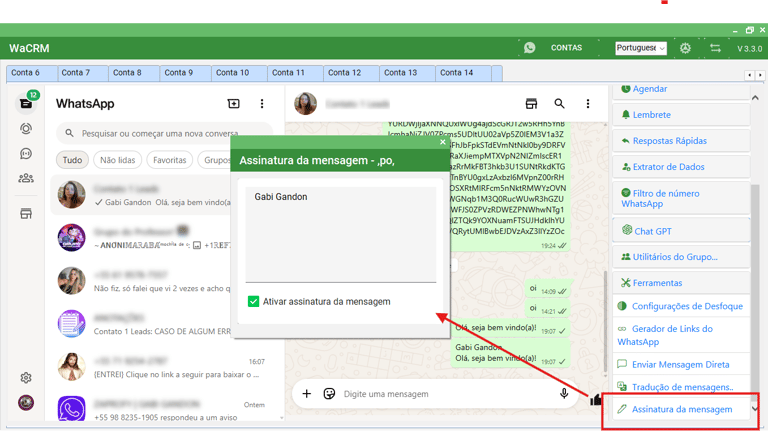Switch to Conta 13 tab

(407, 73)
